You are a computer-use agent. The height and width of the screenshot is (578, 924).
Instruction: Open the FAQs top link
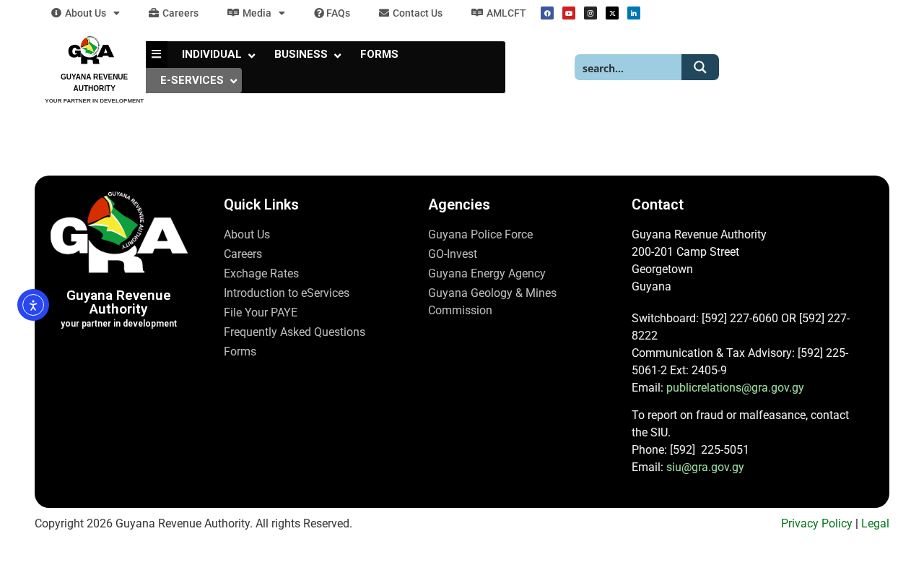[332, 13]
